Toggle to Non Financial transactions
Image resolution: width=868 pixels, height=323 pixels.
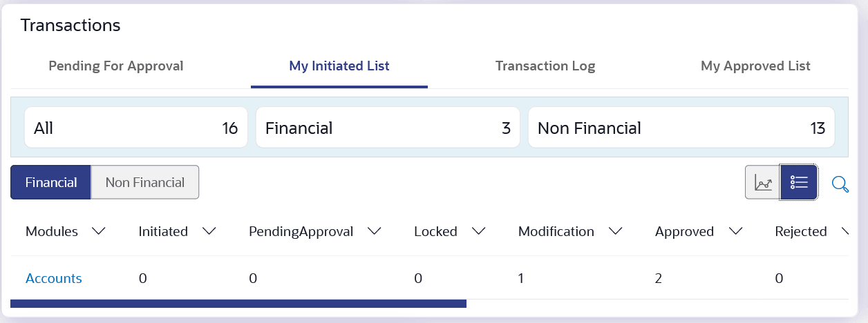[x=145, y=182]
